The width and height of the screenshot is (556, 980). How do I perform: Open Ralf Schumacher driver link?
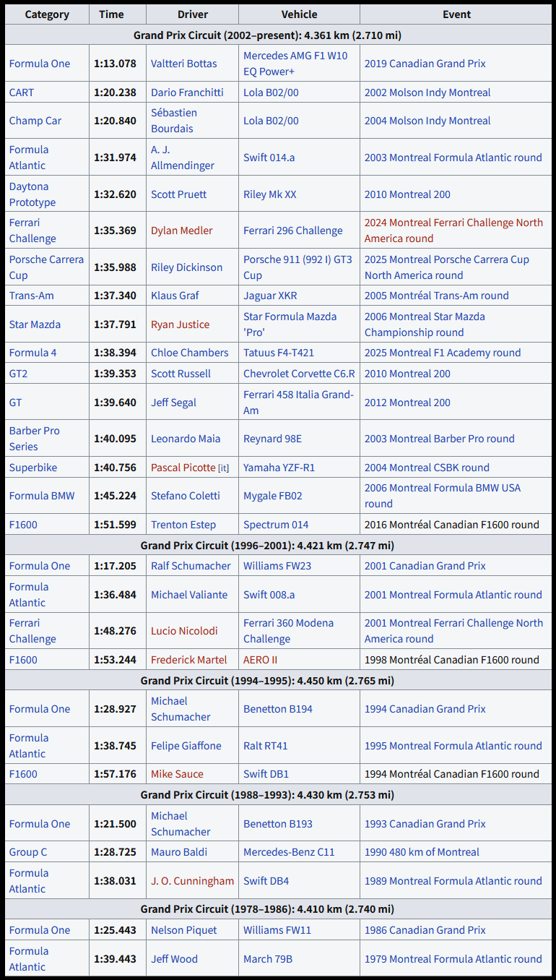(191, 566)
